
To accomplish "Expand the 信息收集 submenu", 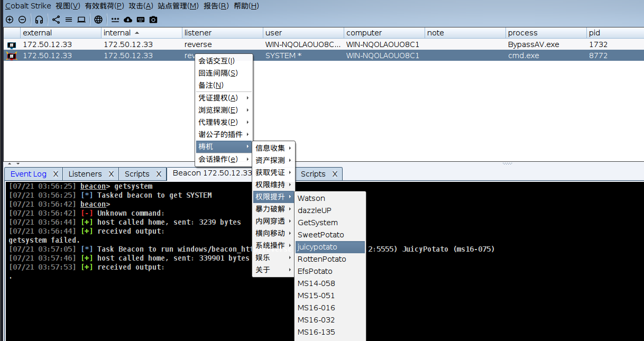I will (273, 148).
